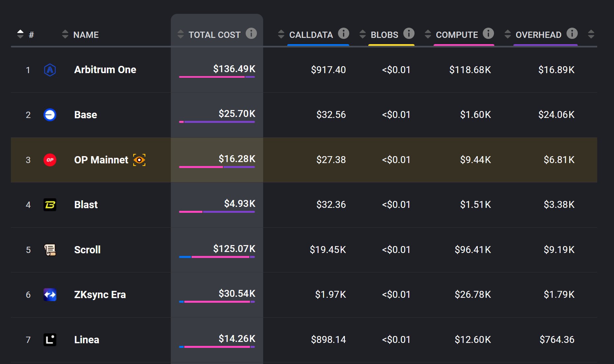This screenshot has height=364, width=614.
Task: Click Arbitrum One cost breakdown bar
Action: tap(217, 77)
